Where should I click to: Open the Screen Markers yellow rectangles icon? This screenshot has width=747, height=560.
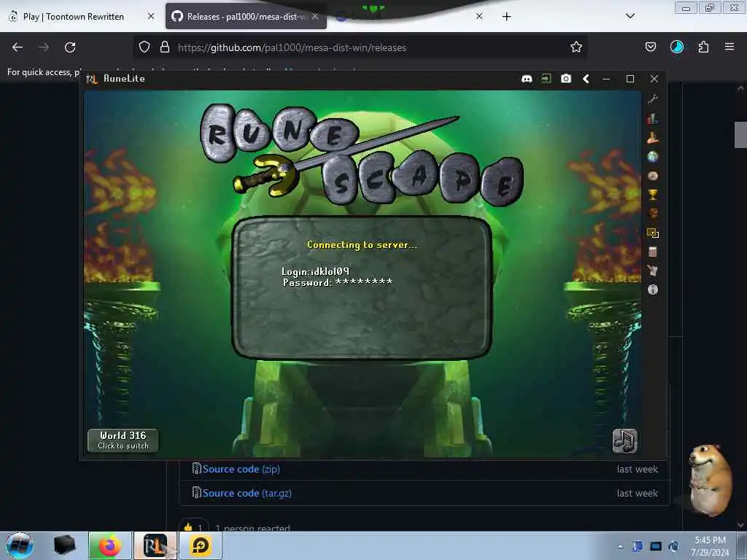653,233
